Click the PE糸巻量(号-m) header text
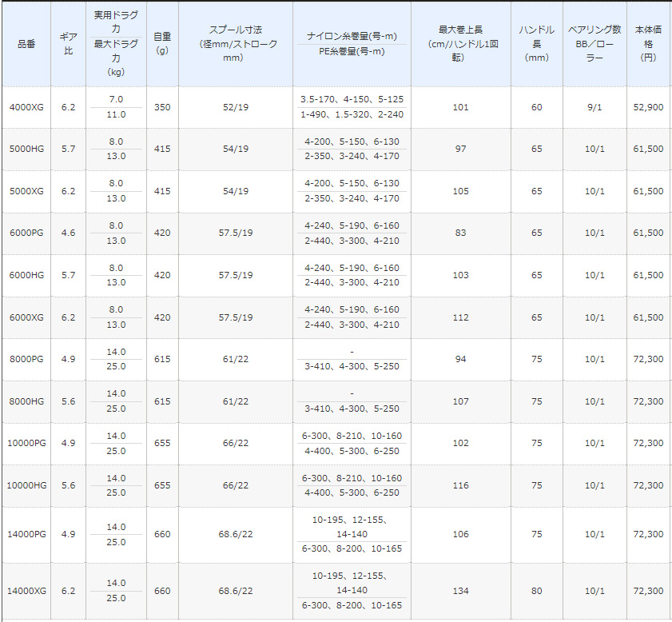 [x=352, y=51]
